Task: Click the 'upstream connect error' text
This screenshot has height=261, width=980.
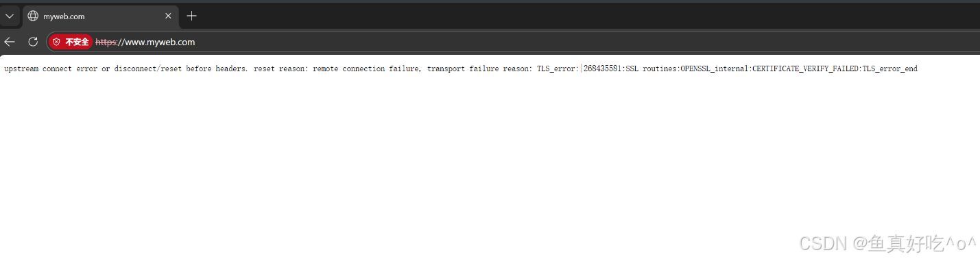Action: (51, 69)
